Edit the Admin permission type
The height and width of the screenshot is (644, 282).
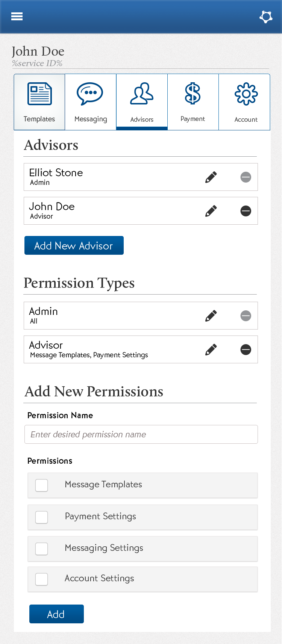point(211,316)
